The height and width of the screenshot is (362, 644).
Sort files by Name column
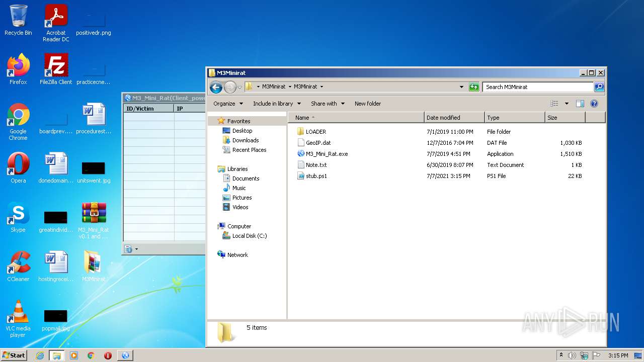356,118
